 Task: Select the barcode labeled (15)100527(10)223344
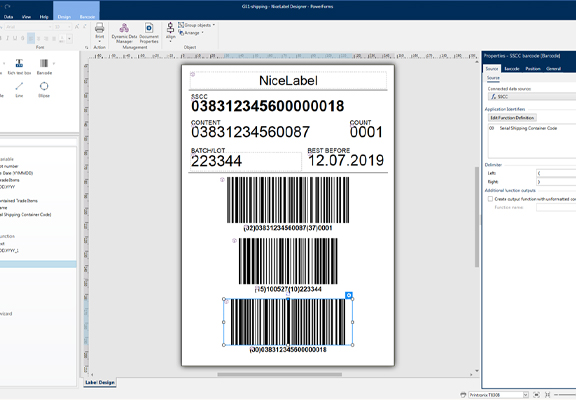click(x=288, y=261)
